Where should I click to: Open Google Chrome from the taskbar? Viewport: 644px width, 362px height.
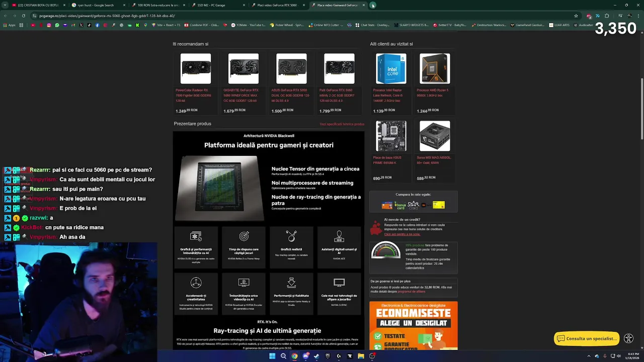point(294,356)
